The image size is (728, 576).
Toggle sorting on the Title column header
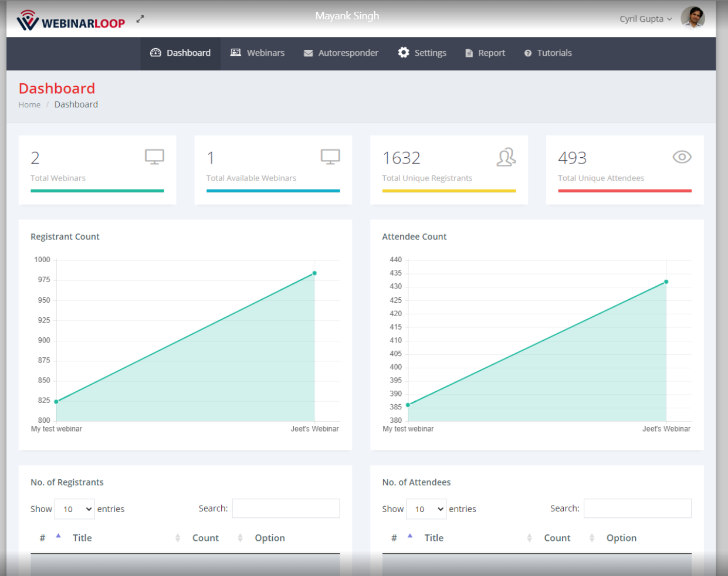point(82,538)
